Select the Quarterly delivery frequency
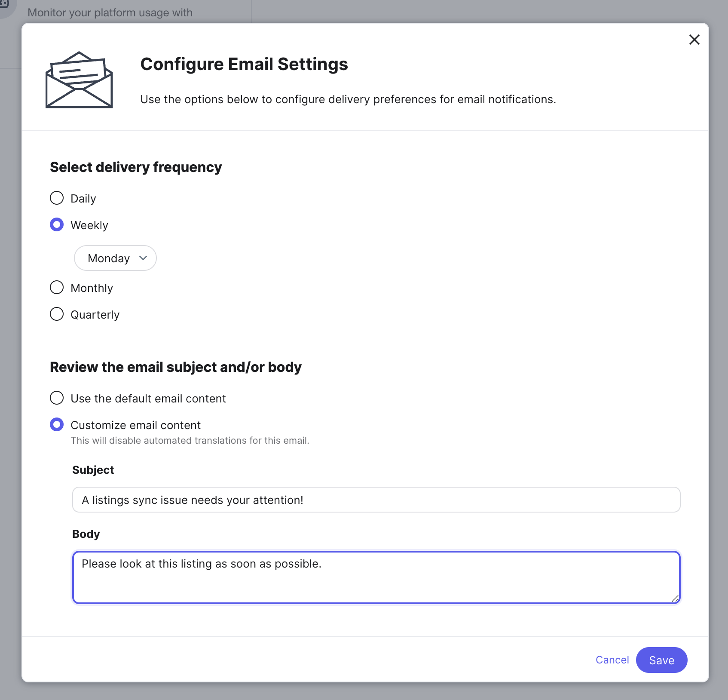 coord(56,314)
